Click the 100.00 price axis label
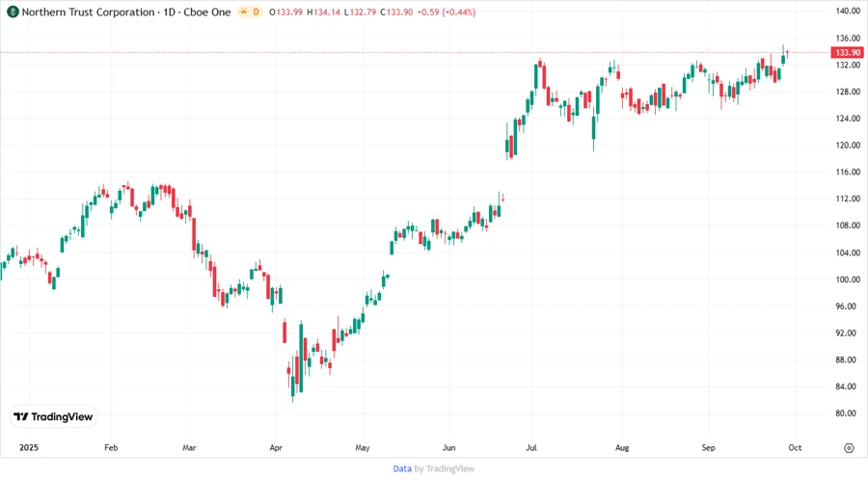This screenshot has height=480, width=868. (x=848, y=280)
